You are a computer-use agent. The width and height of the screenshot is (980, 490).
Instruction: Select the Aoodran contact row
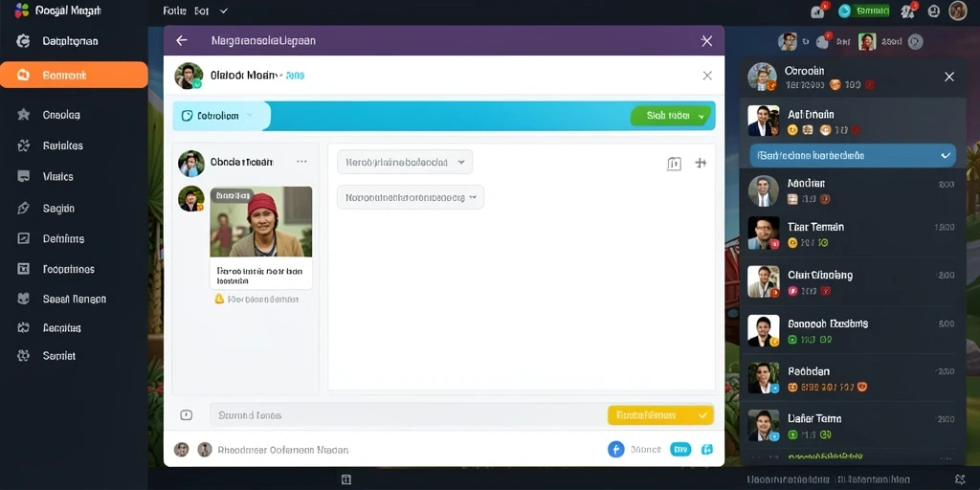pos(852,191)
